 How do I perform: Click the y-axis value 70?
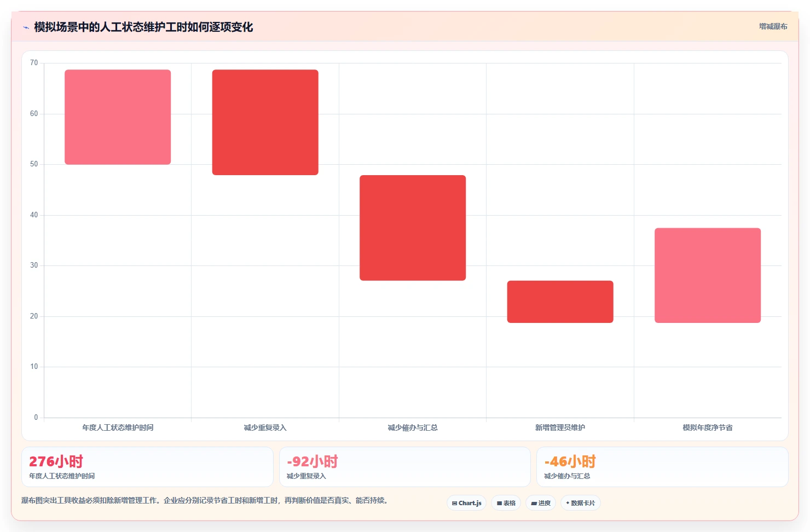34,63
